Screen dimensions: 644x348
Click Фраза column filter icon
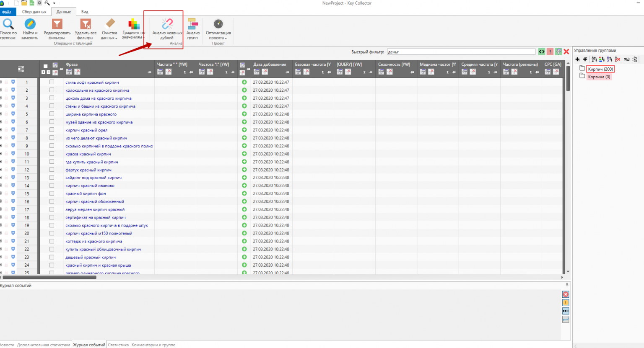point(69,72)
